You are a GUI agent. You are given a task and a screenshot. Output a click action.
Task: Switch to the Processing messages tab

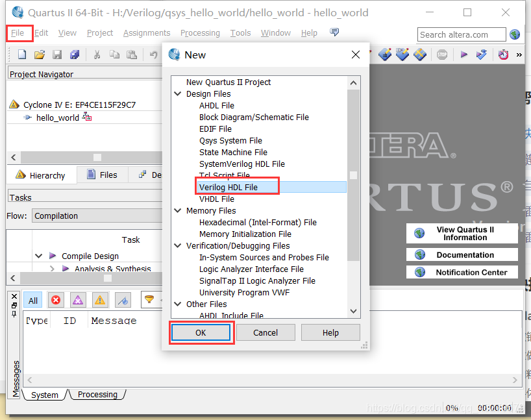97,394
